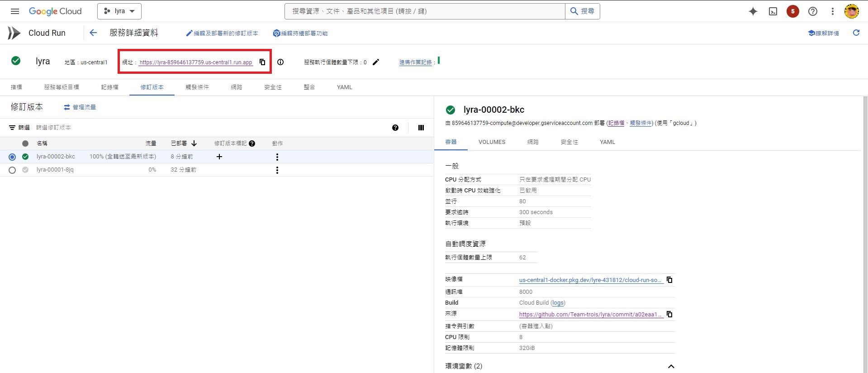Image resolution: width=868 pixels, height=373 pixels.
Task: Switch to the 指標 tab
Action: click(16, 87)
